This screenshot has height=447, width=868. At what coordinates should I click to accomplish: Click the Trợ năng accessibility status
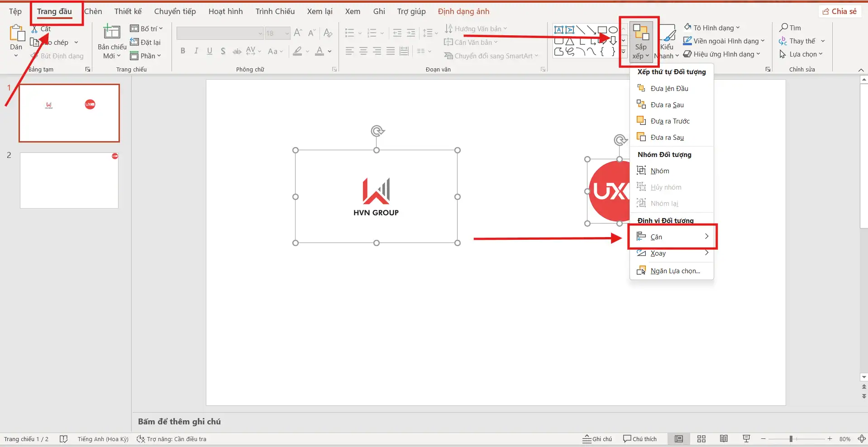[172, 439]
